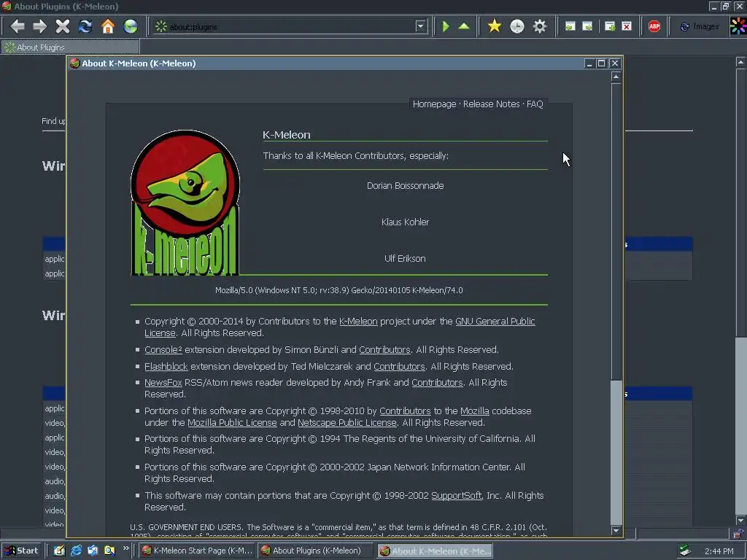Click the green Up triangle icon
747x560 pixels.
click(x=463, y=26)
